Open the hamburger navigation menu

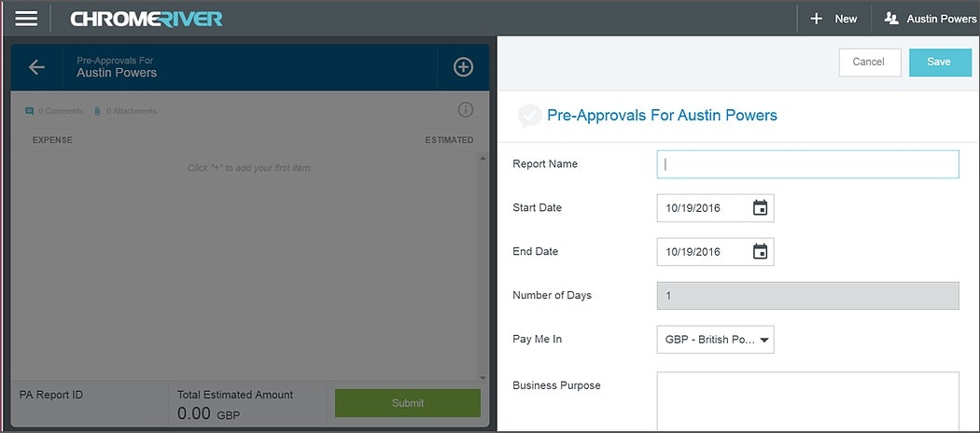pos(26,19)
